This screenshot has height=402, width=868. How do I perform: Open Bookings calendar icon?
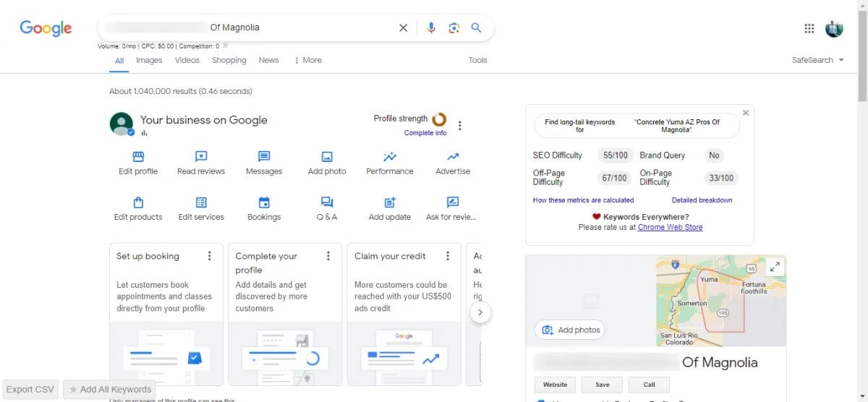click(x=264, y=202)
